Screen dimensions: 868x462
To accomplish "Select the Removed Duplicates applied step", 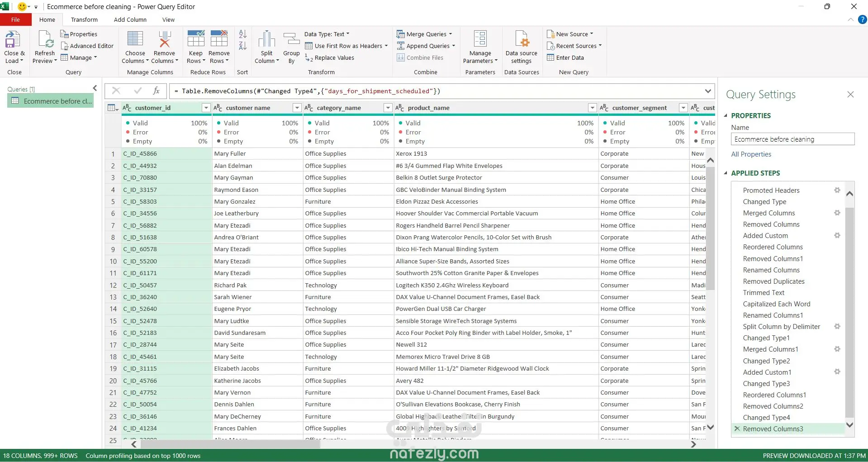I will [773, 281].
